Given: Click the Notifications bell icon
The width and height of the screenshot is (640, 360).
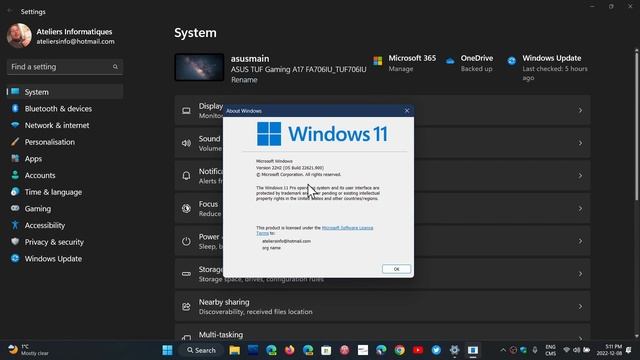Looking at the screenshot, I should pyautogui.click(x=186, y=176).
